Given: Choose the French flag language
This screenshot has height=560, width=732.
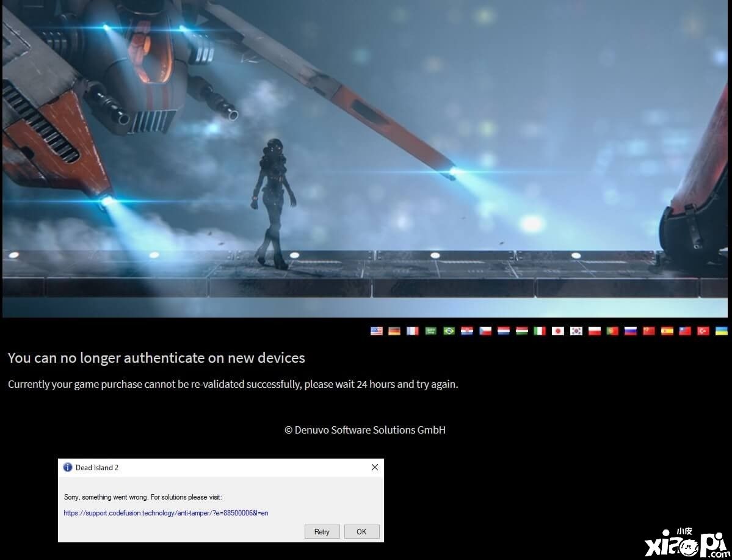Looking at the screenshot, I should point(413,330).
